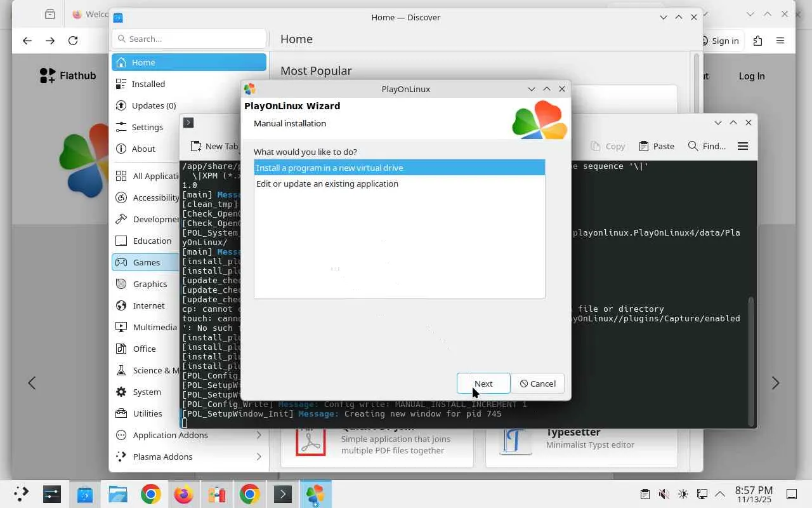Reload the Flathub page in Firefox
The image size is (812, 508).
tap(73, 41)
